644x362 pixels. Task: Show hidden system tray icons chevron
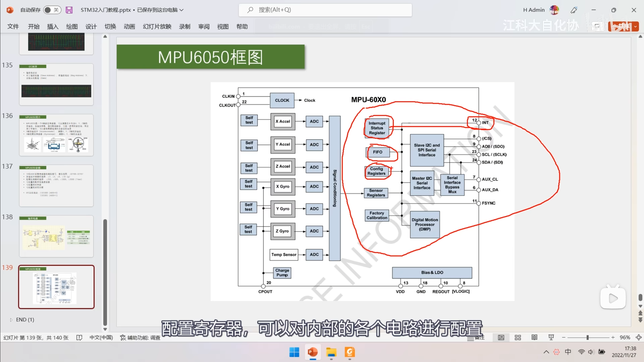pyautogui.click(x=546, y=352)
